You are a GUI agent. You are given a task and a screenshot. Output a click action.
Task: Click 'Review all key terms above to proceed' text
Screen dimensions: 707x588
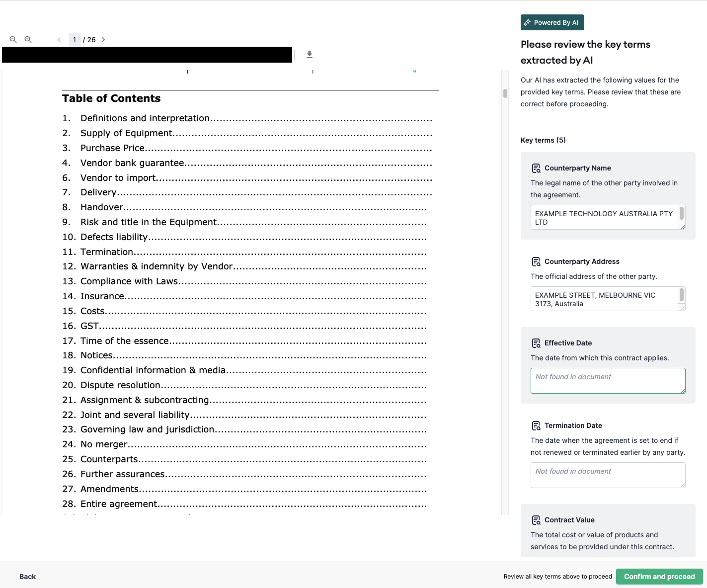557,577
